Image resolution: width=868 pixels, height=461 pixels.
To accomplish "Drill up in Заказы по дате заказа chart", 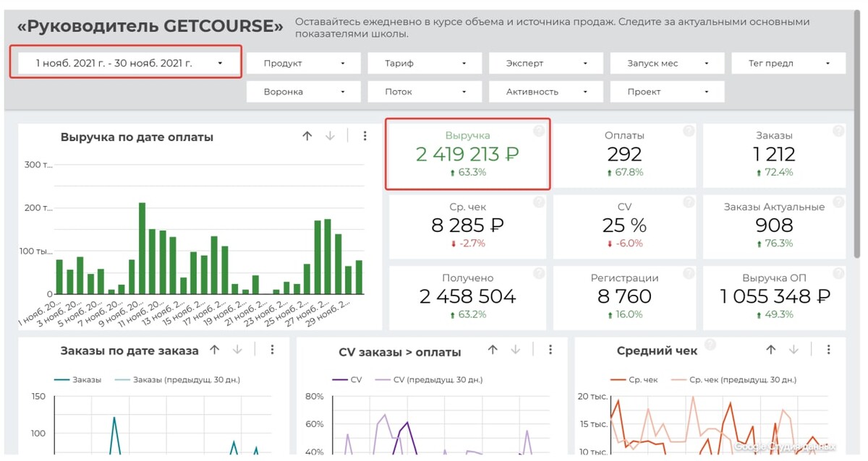I will [x=215, y=350].
